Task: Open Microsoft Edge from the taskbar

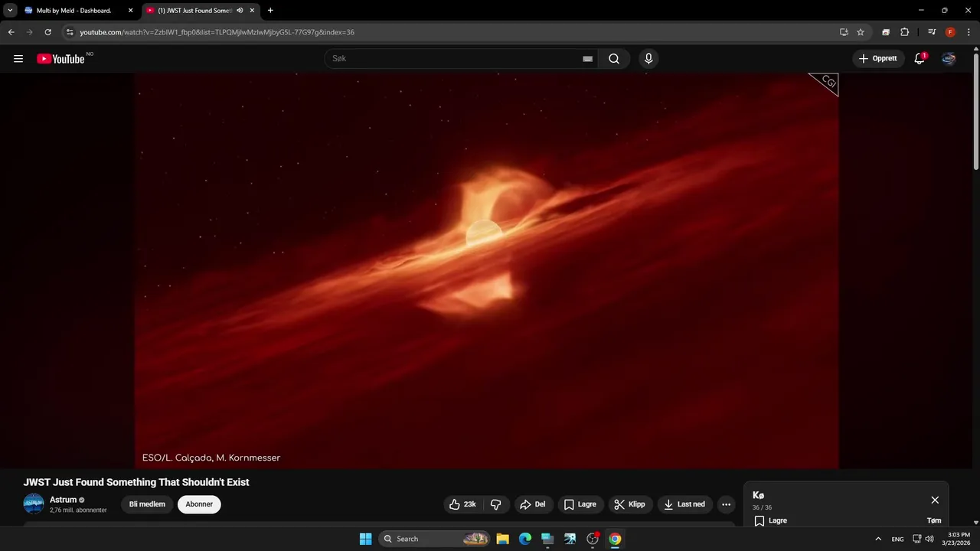Action: click(525, 539)
